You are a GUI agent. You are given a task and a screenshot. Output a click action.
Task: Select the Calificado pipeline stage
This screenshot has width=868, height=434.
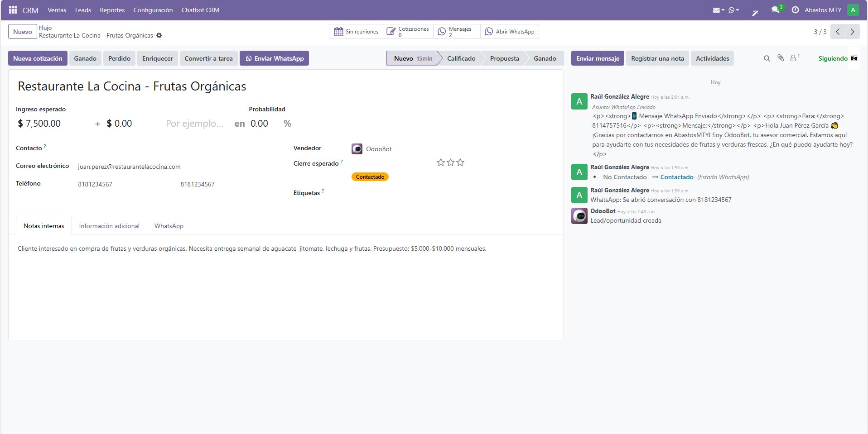461,58
